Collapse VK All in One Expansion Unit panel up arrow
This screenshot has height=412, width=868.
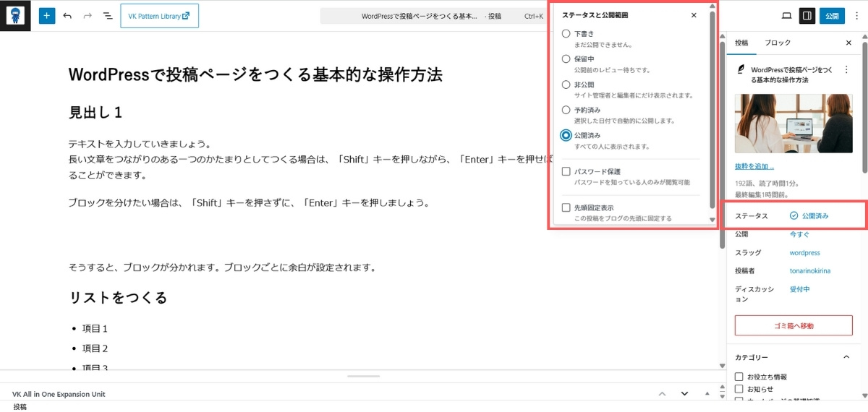pos(661,393)
